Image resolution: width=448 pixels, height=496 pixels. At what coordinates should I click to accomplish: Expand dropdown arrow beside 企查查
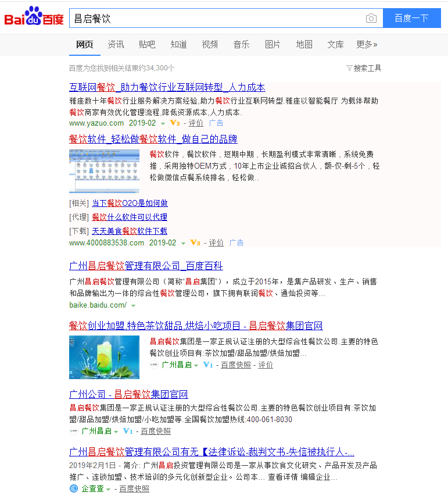109,490
